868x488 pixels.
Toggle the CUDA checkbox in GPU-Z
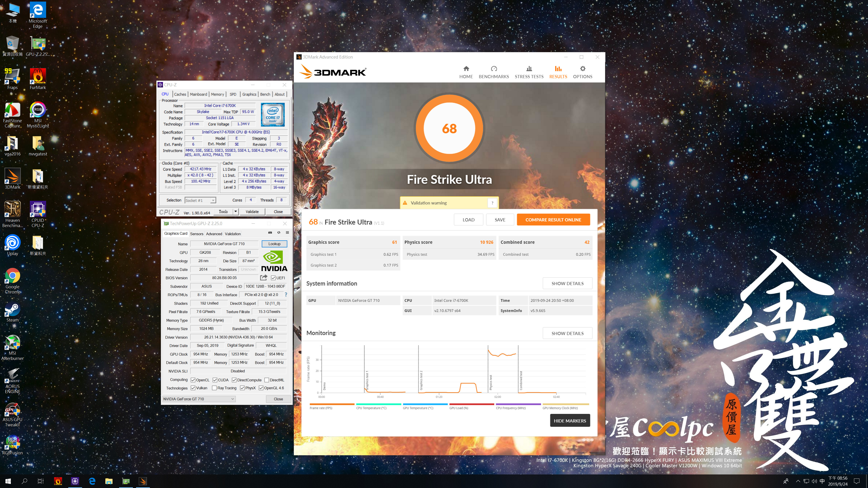[215, 380]
